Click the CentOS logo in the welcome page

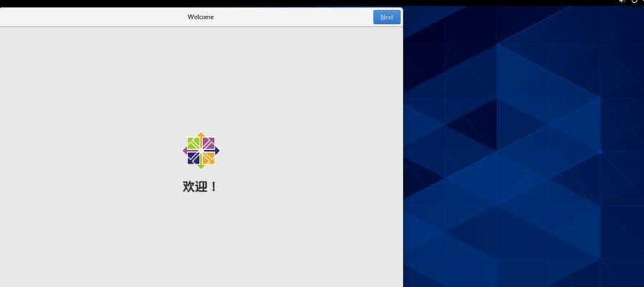tap(201, 151)
